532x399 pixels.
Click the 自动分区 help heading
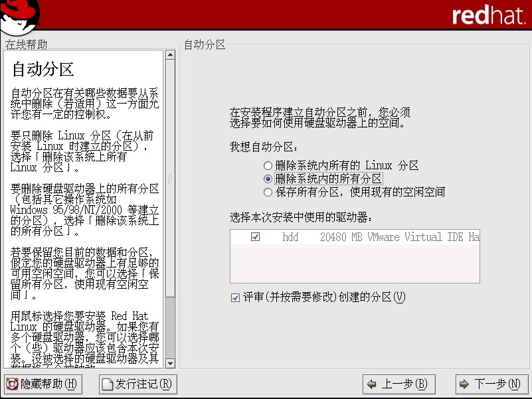point(43,69)
